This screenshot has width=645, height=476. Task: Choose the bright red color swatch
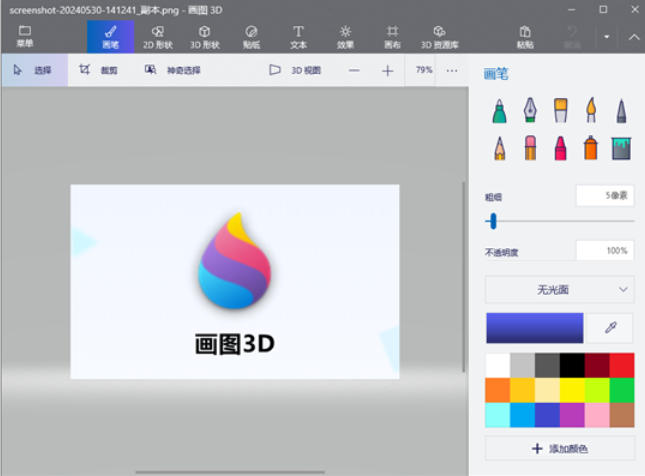coord(622,365)
